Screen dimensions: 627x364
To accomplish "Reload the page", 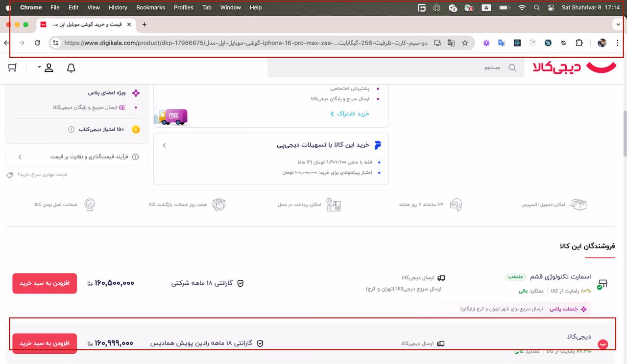I will 37,43.
